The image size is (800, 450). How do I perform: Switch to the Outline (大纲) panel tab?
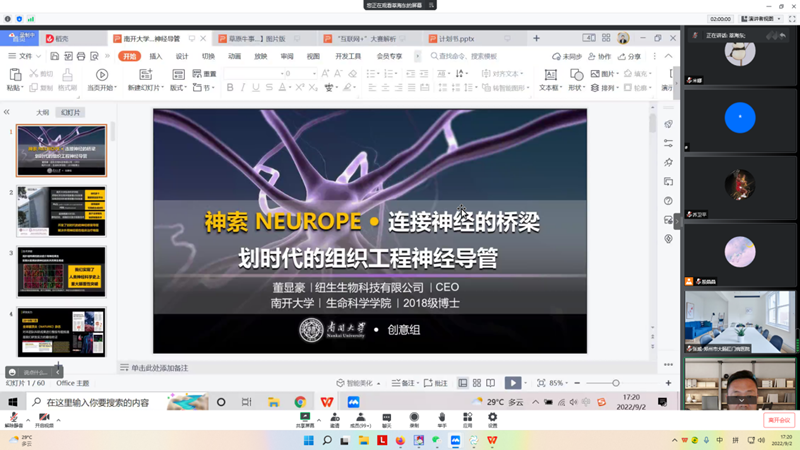point(43,112)
